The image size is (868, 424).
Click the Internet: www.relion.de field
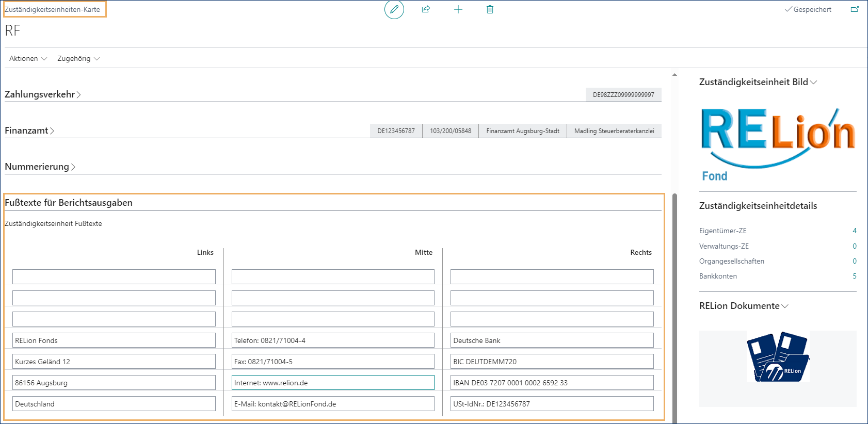(x=333, y=383)
